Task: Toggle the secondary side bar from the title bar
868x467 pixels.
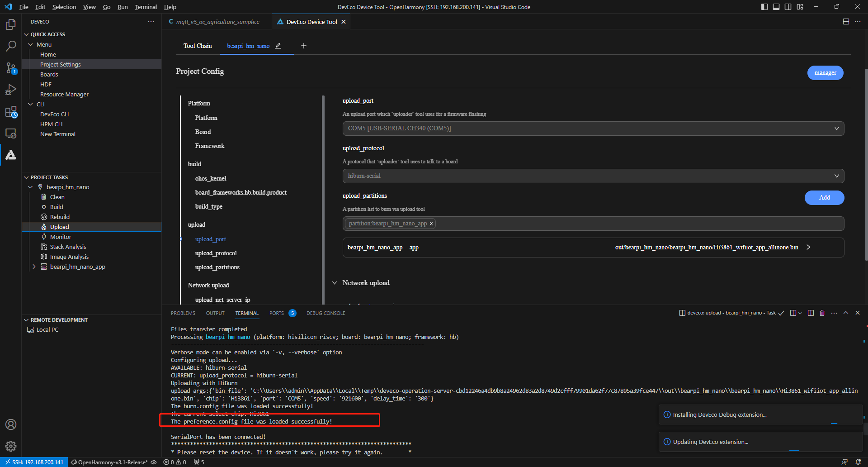Action: pos(788,7)
